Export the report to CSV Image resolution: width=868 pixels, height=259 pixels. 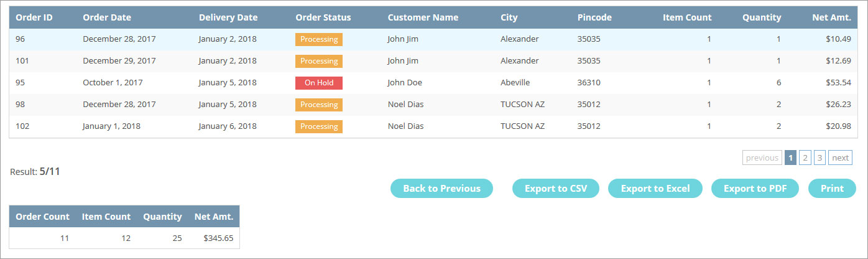(x=555, y=189)
